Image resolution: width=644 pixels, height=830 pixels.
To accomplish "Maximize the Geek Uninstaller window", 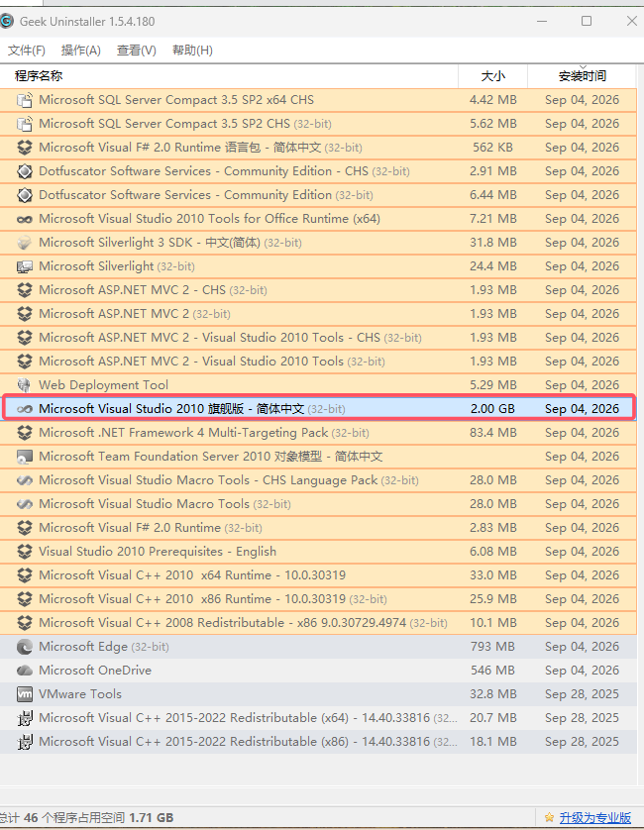I will pyautogui.click(x=587, y=21).
